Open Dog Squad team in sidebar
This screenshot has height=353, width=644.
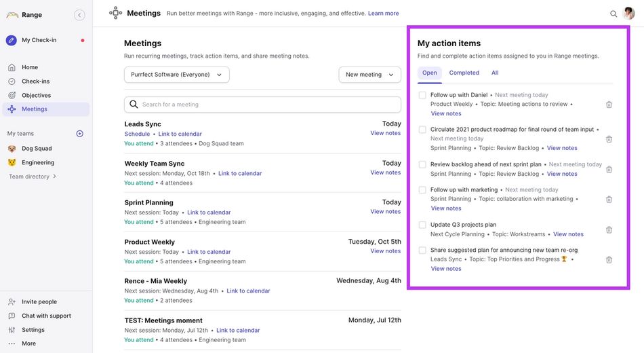[x=37, y=149]
